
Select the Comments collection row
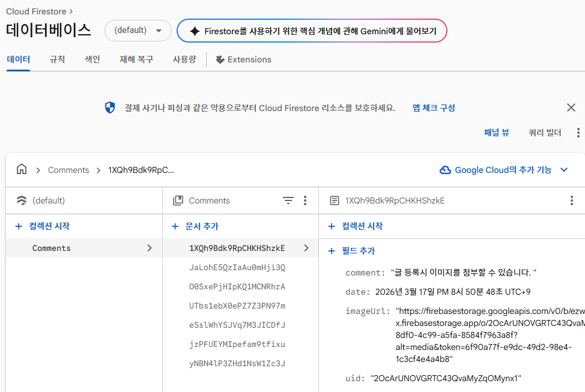click(84, 248)
